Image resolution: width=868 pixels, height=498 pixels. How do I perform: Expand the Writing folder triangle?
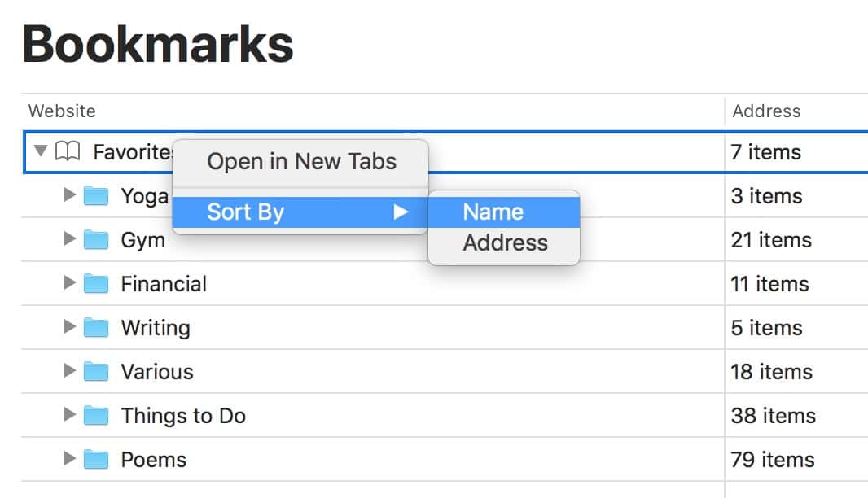(x=70, y=327)
